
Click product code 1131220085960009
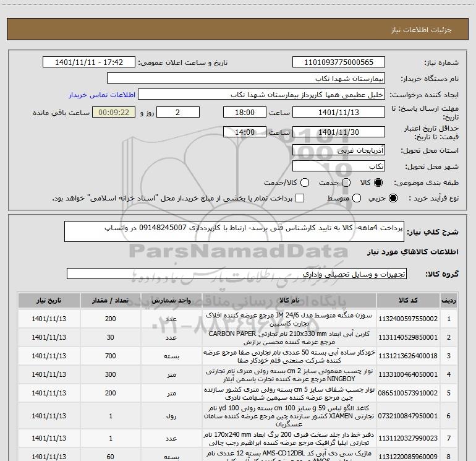[x=408, y=457]
